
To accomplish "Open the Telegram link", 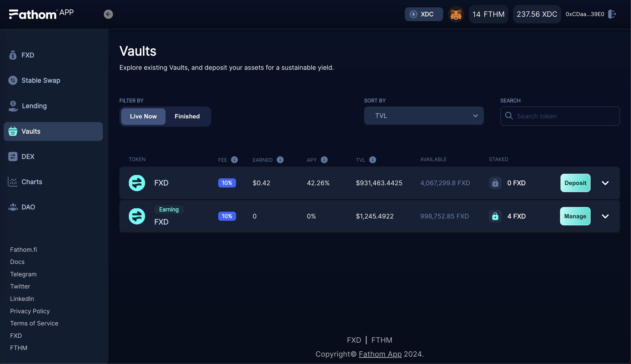I will pyautogui.click(x=23, y=274).
